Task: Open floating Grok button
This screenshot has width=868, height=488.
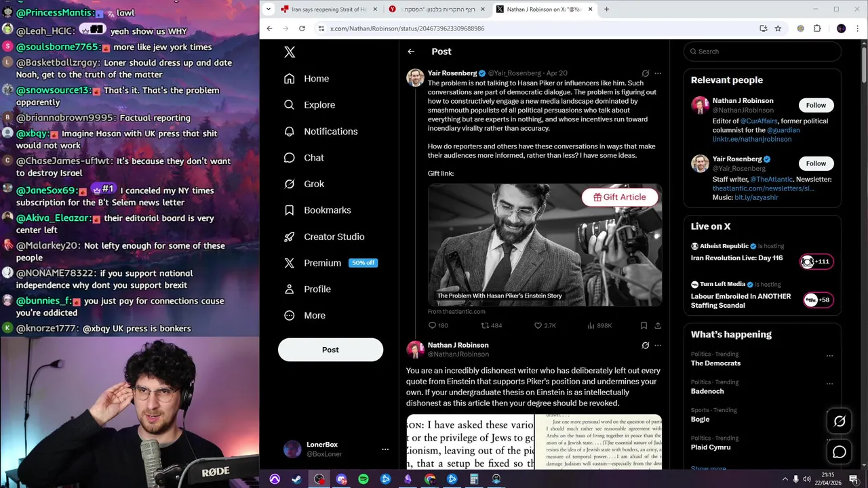Action: point(840,422)
